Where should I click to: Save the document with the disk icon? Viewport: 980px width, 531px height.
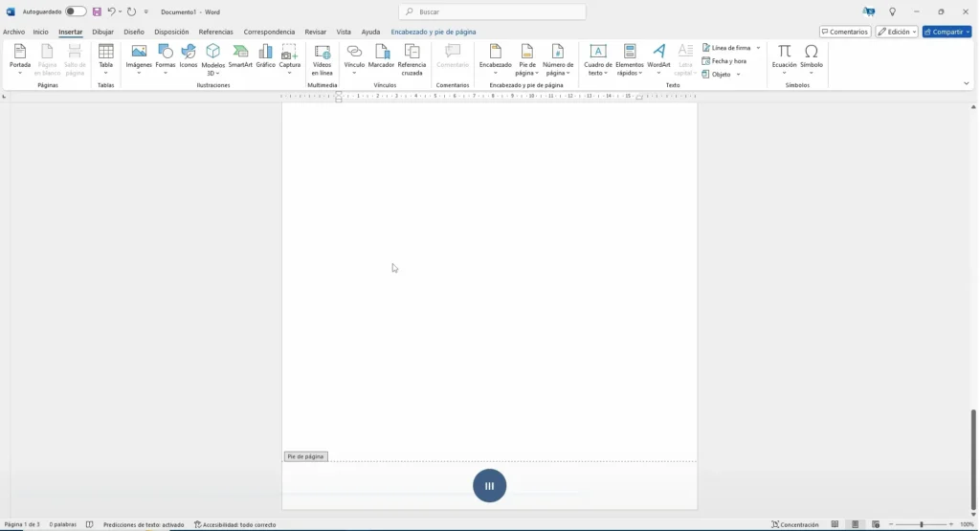(x=97, y=11)
